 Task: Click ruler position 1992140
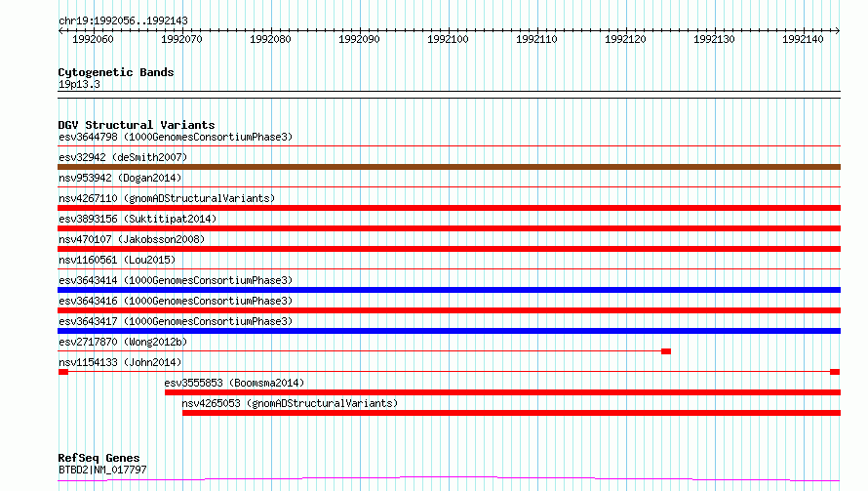click(803, 39)
